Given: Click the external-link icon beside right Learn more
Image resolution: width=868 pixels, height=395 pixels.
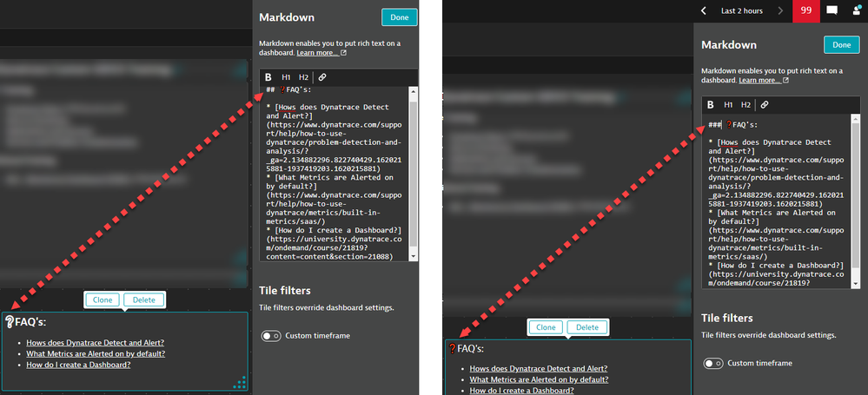Looking at the screenshot, I should pos(786,80).
